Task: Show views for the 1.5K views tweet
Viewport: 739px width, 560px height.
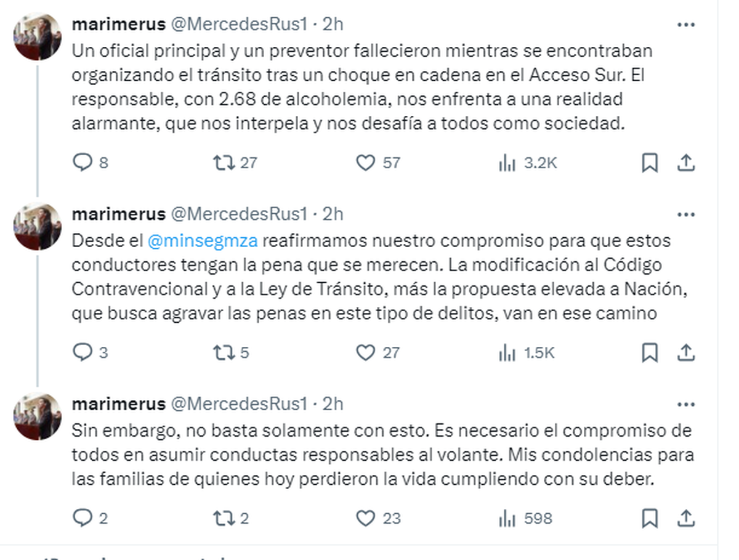Action: pos(507,352)
